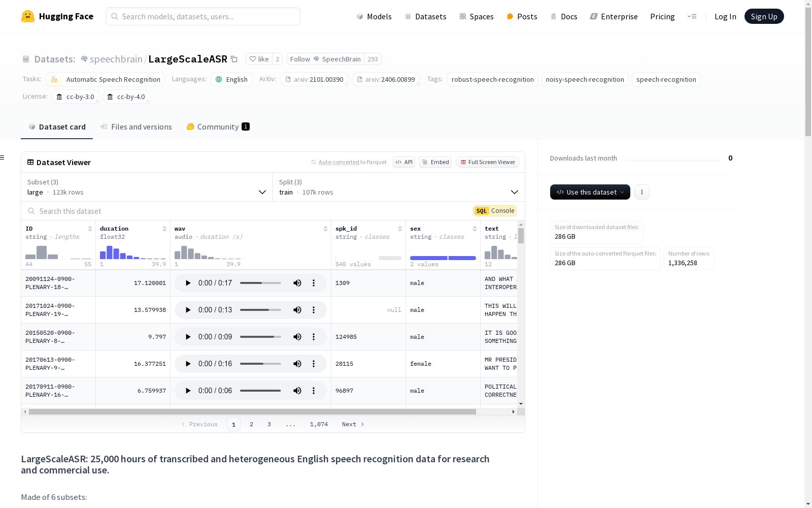Open Docs in the top navigation

click(564, 16)
